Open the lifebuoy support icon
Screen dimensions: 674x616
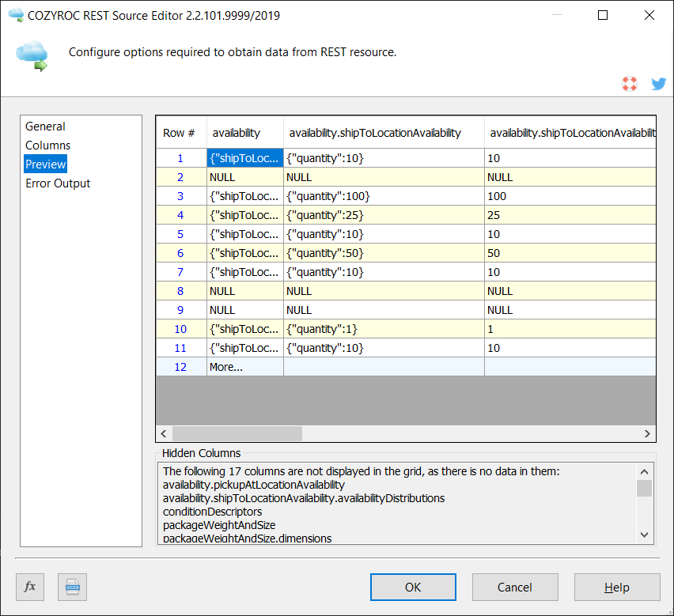coord(629,83)
